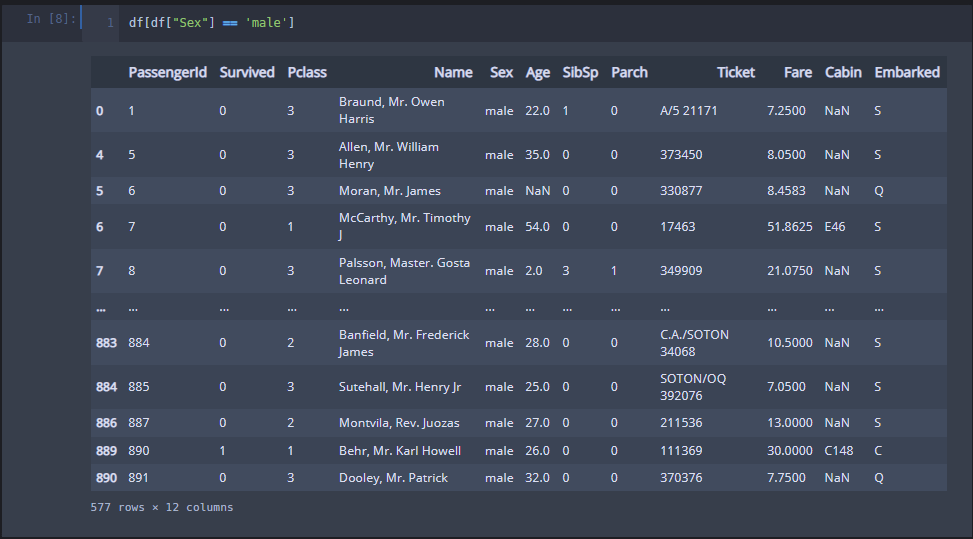Click the code cell input line

544,23
